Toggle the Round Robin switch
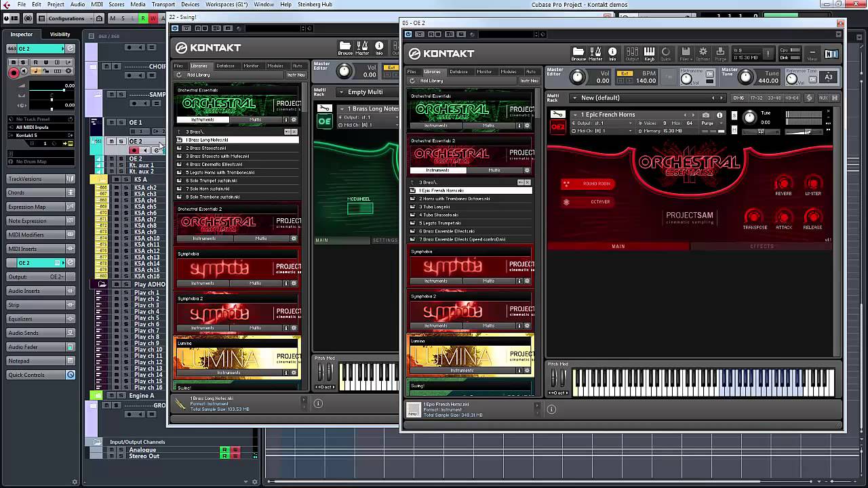This screenshot has width=868, height=488. click(588, 184)
